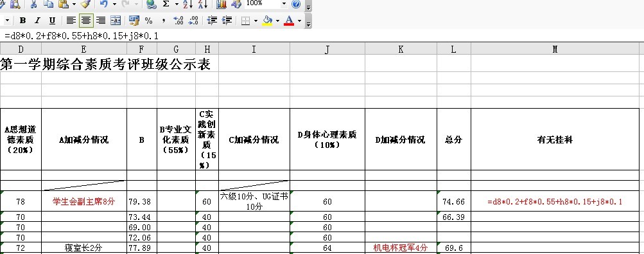Screen dimensions: 644x254
Task: Launch the Chart Wizard icon
Action: (222, 4)
